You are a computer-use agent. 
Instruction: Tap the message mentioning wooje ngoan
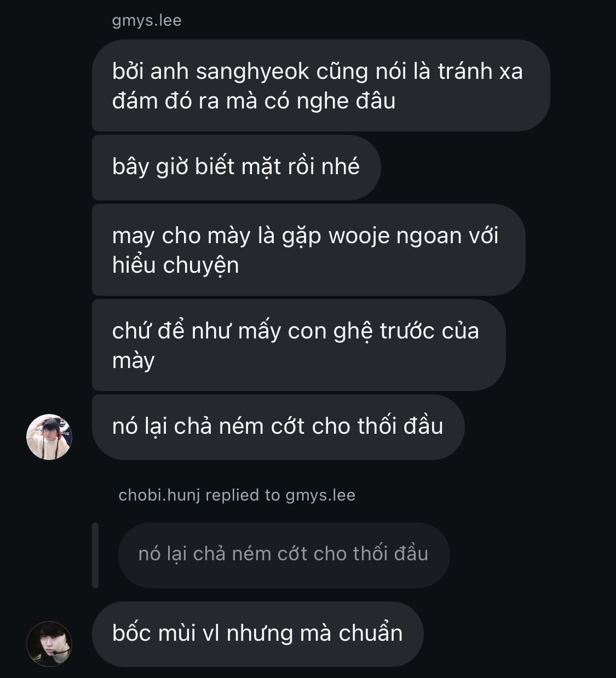click(308, 250)
